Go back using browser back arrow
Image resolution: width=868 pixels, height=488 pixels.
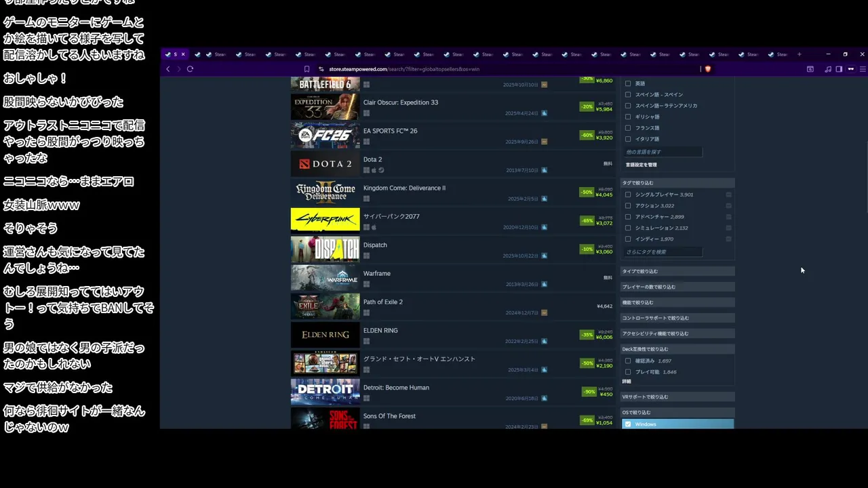pos(168,69)
